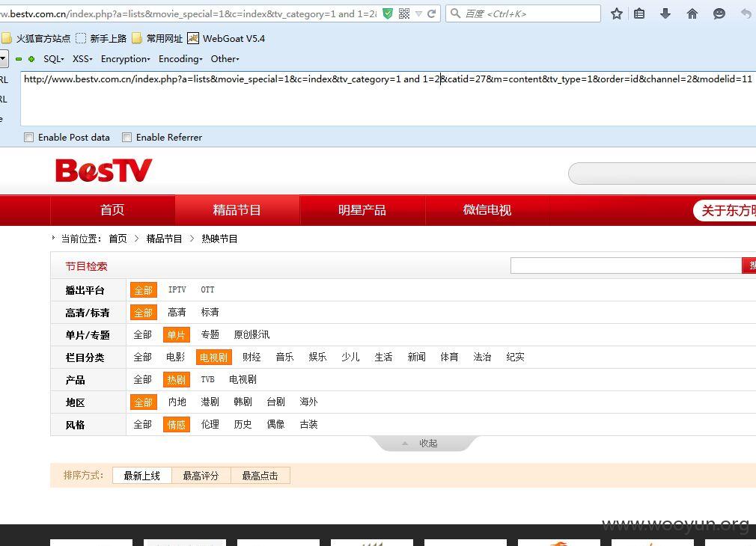Image resolution: width=756 pixels, height=546 pixels.
Task: Select IPTV broadcast platform filter
Action: [x=177, y=289]
